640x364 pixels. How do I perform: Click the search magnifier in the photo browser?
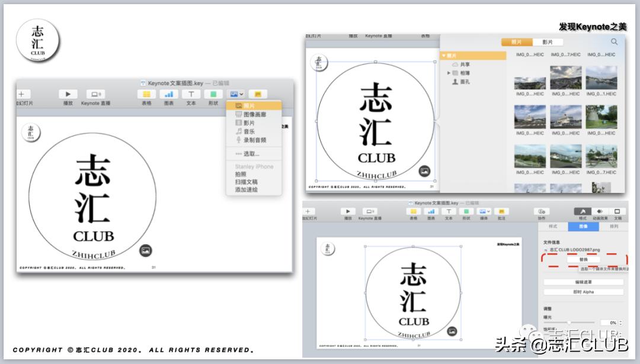coord(614,42)
